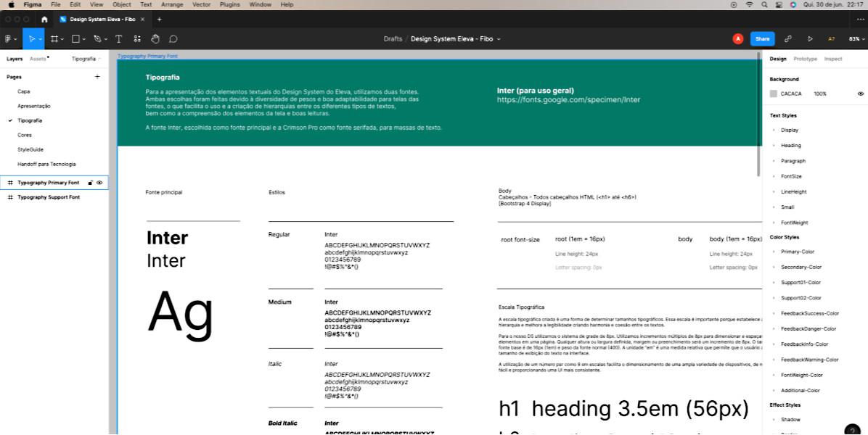Select the Frame tool

pyautogui.click(x=54, y=38)
